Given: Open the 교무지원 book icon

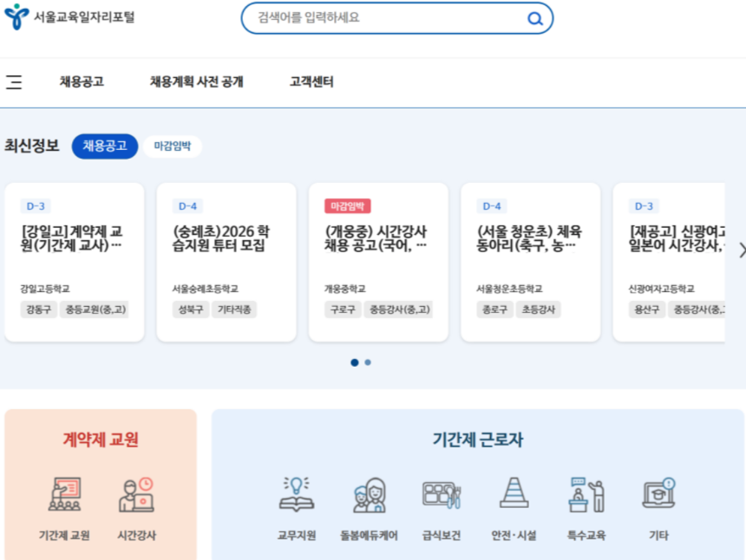Looking at the screenshot, I should (x=297, y=494).
